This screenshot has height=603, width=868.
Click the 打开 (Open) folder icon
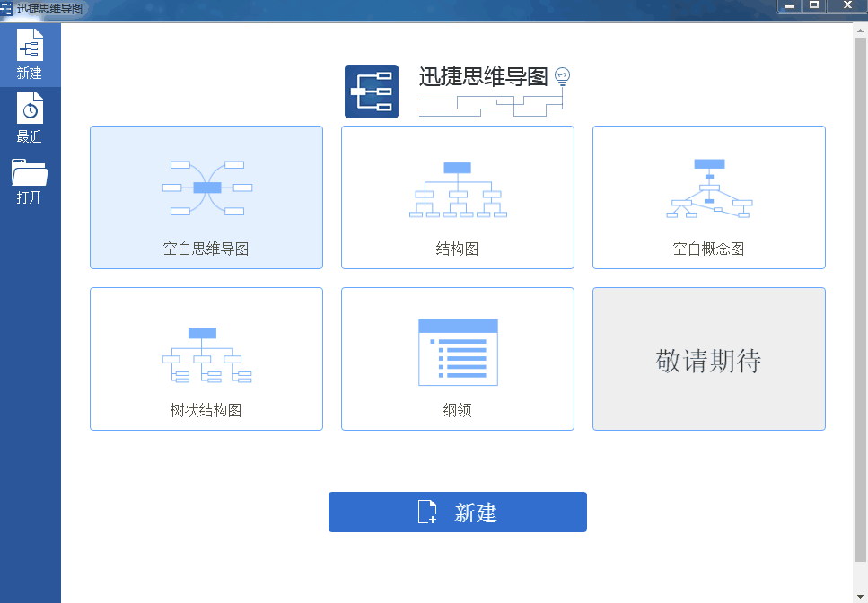click(30, 172)
